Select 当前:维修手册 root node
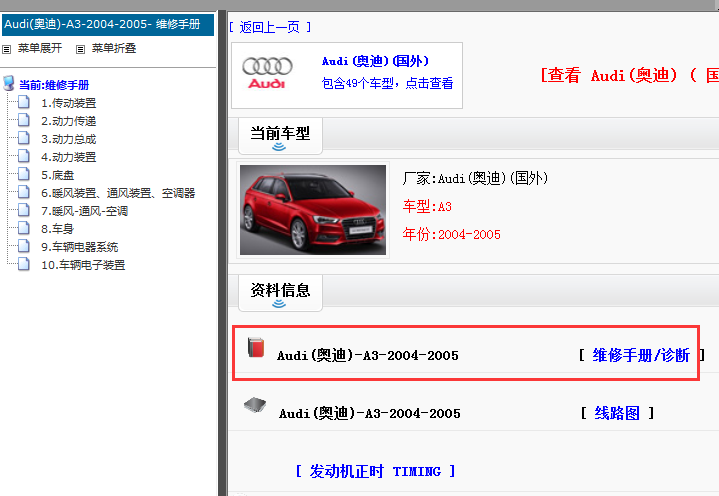This screenshot has height=496, width=719. (x=54, y=85)
